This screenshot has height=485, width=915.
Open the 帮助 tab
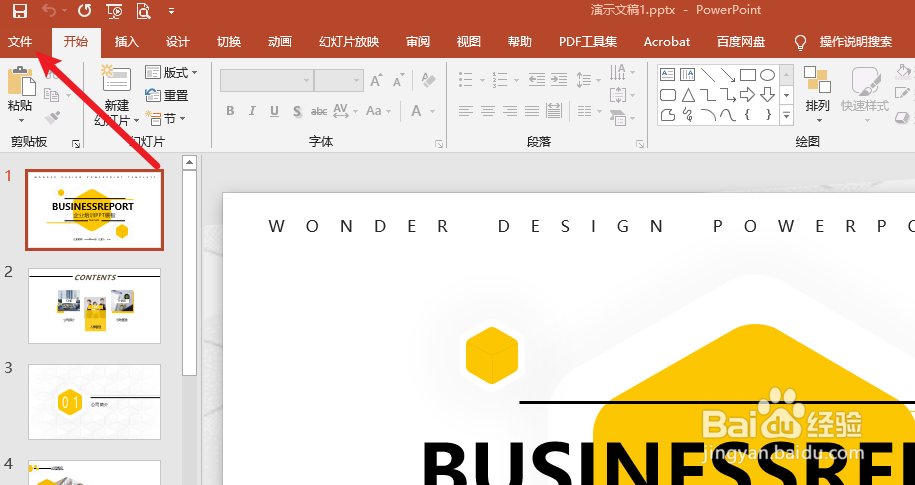coord(519,42)
